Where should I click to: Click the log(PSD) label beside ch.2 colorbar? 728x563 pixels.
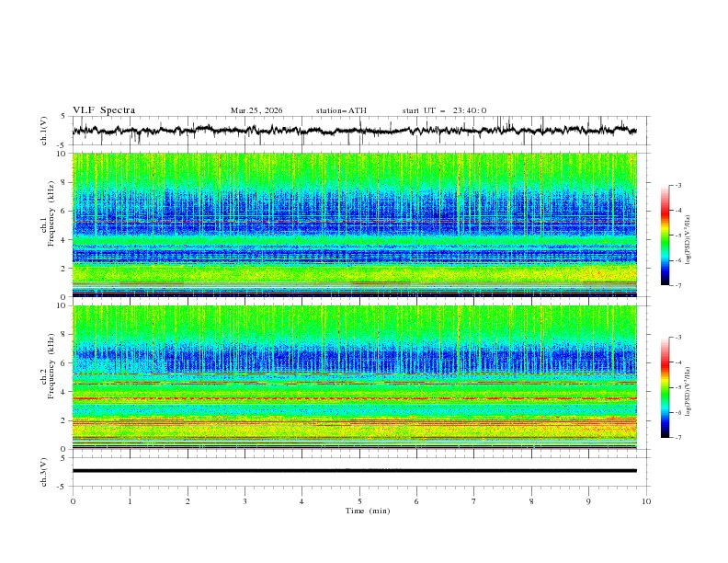click(x=688, y=391)
